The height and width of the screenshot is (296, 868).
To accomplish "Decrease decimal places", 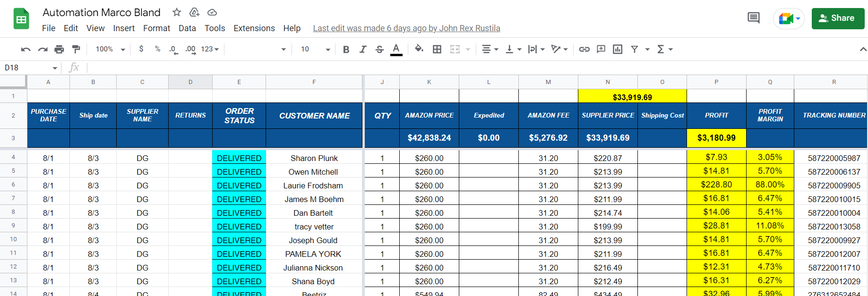I will click(173, 49).
